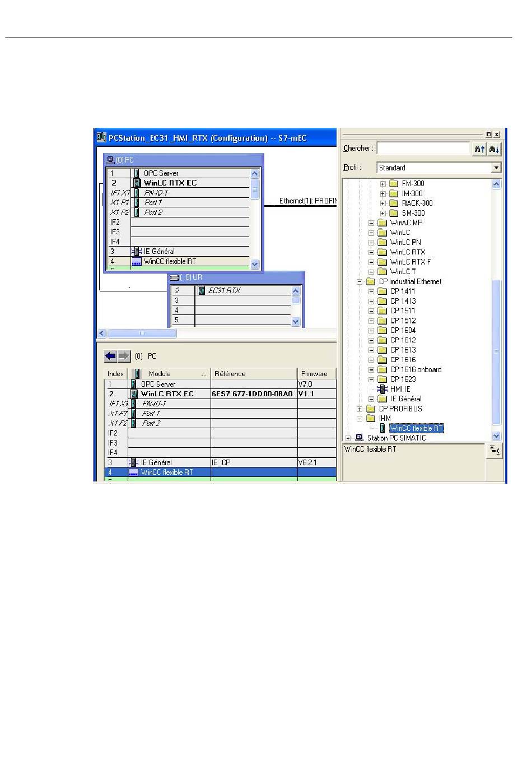This screenshot has height=783, width=532.
Task: Click the back navigation arrow above module table
Action: pos(110,356)
